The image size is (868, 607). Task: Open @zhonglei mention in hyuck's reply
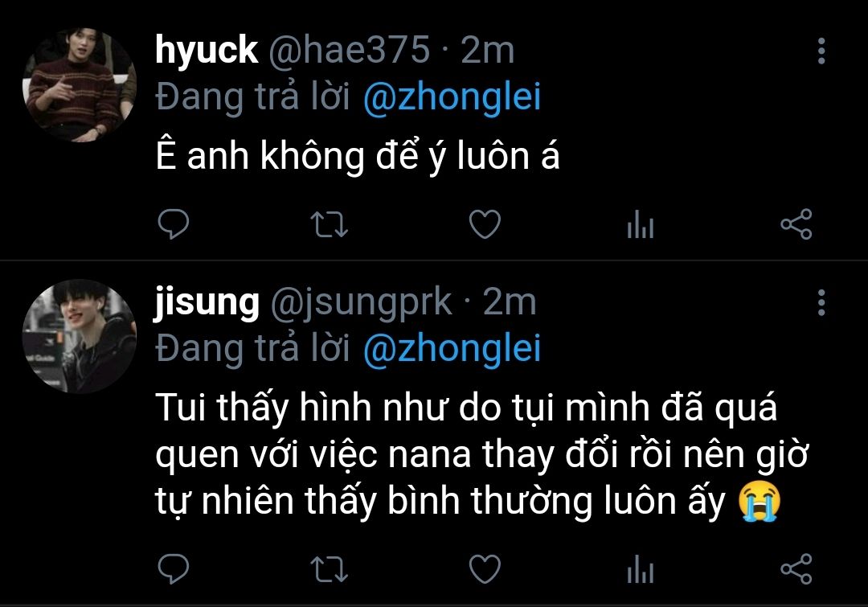pos(452,97)
